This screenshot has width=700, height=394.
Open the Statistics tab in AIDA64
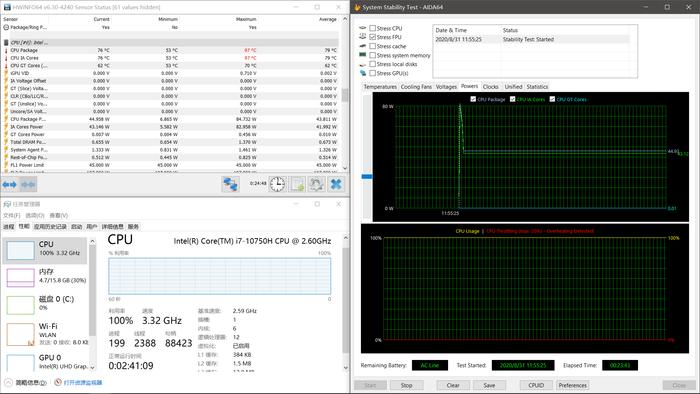coord(537,87)
